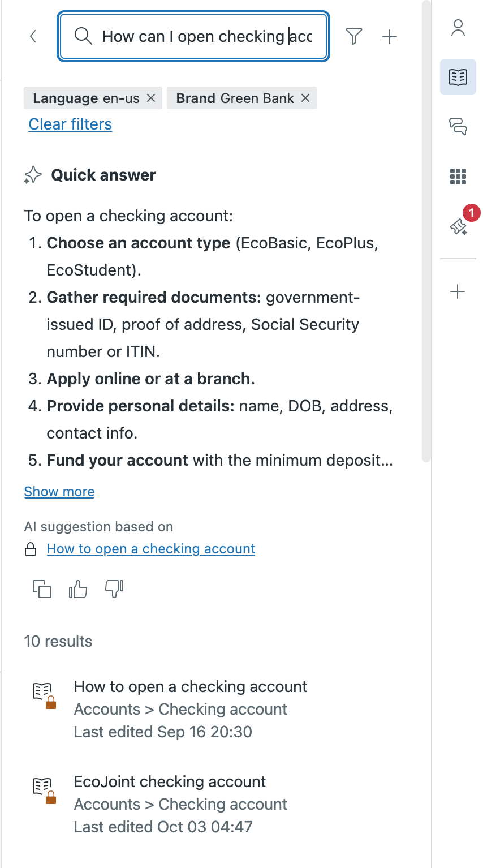
Task: Click the panel's vertical scrollbar
Action: 426,226
